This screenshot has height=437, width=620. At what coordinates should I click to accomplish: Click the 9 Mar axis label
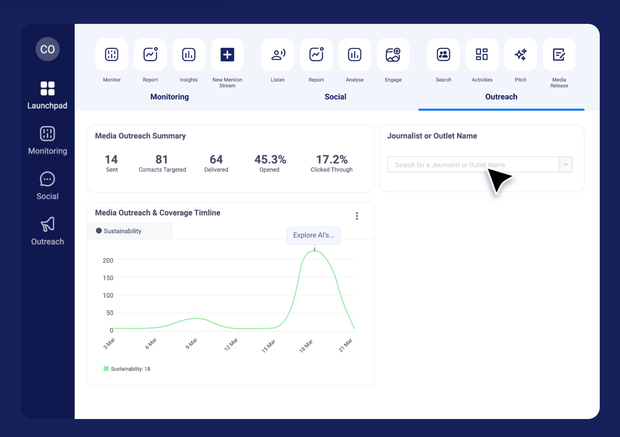tap(191, 344)
